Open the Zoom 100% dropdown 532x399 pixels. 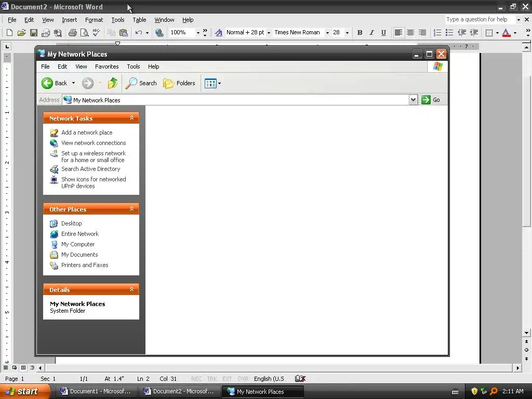(x=198, y=33)
